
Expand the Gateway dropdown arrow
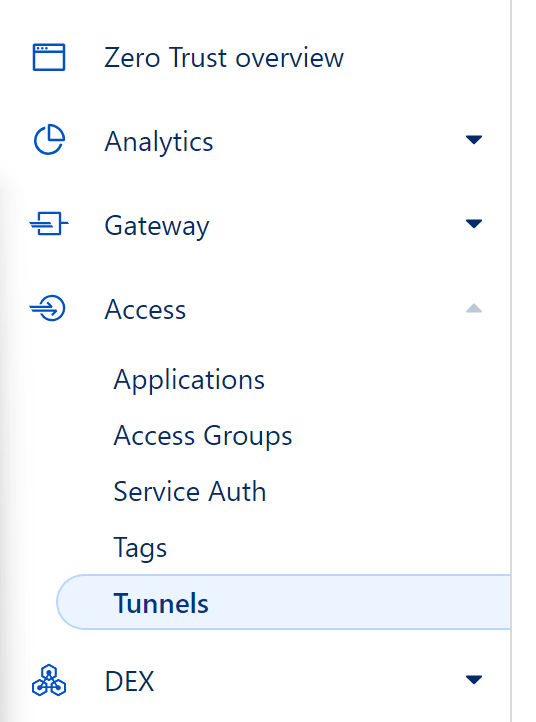pos(474,224)
